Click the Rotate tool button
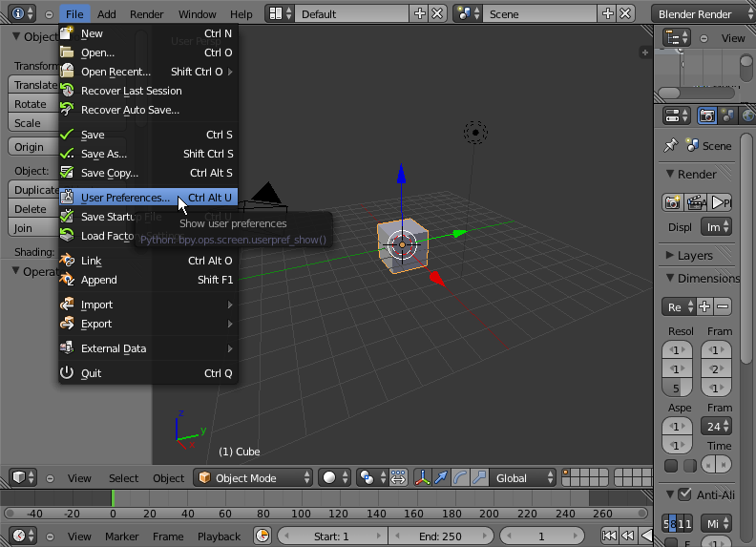The width and height of the screenshot is (756, 547). coord(33,104)
